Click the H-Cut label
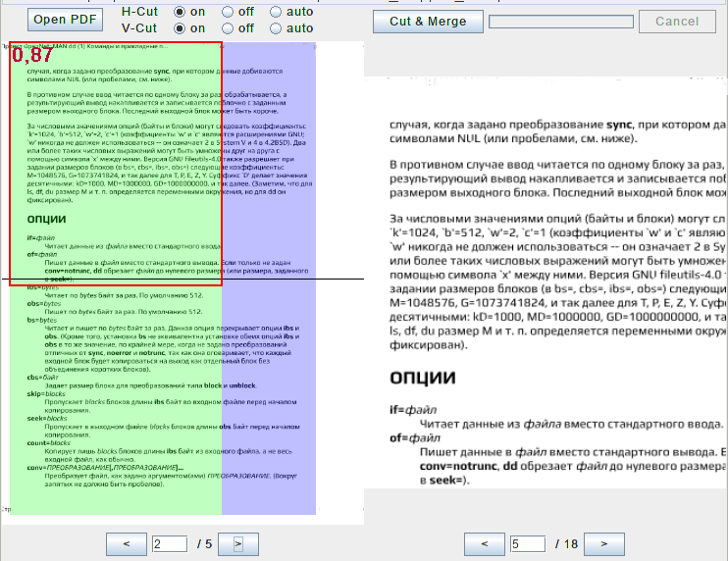The height and width of the screenshot is (561, 728). 139,12
